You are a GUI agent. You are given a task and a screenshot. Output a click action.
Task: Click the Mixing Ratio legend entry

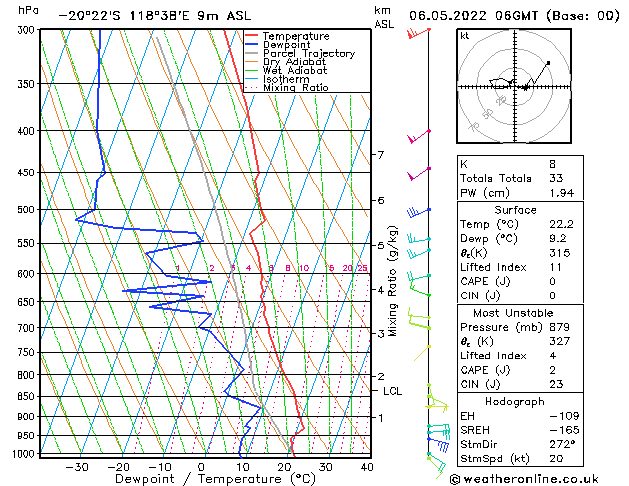[x=296, y=87]
